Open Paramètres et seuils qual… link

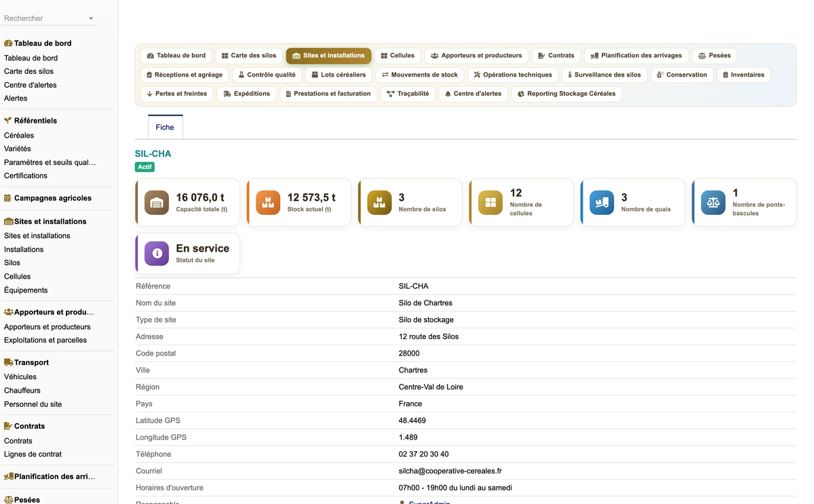[50, 162]
